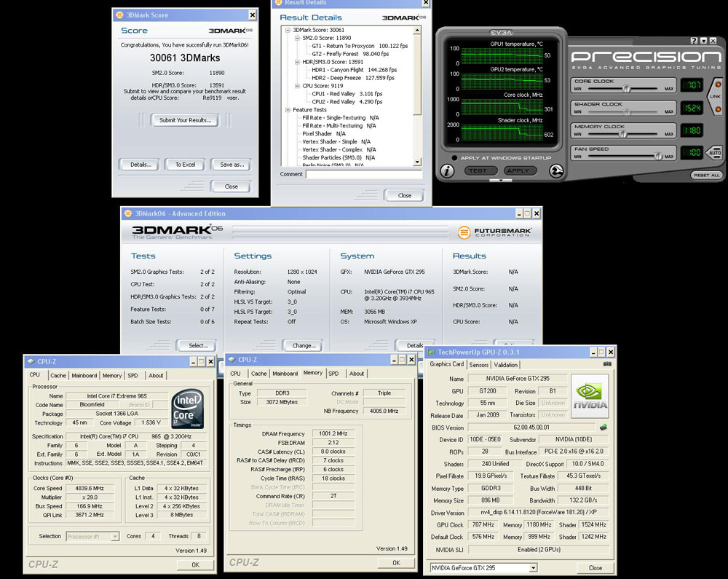Switch to the GPU-Z Validation tab
Image resolution: width=728 pixels, height=579 pixels.
[506, 365]
